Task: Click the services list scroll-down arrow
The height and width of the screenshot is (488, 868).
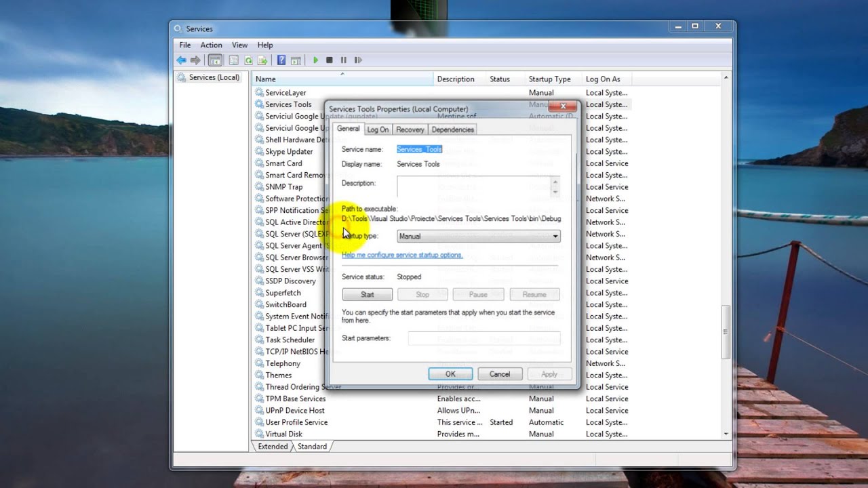Action: (726, 434)
